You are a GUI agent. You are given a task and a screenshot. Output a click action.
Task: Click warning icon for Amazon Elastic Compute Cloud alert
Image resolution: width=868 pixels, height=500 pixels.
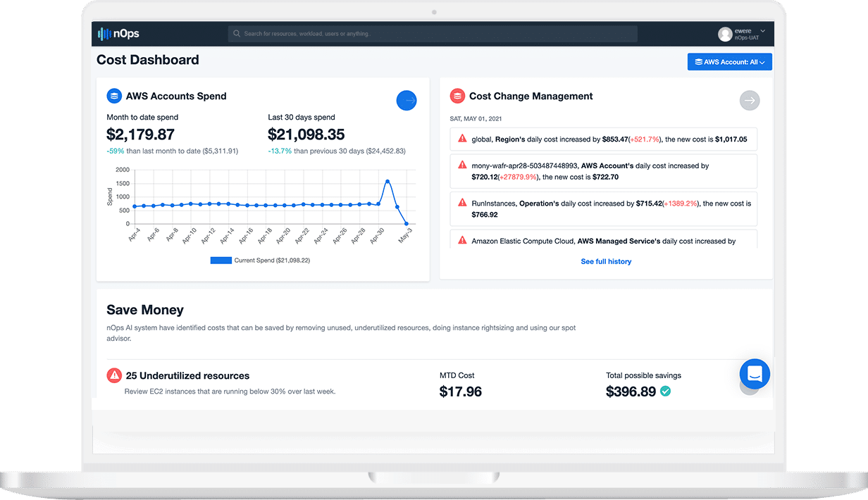click(x=462, y=240)
